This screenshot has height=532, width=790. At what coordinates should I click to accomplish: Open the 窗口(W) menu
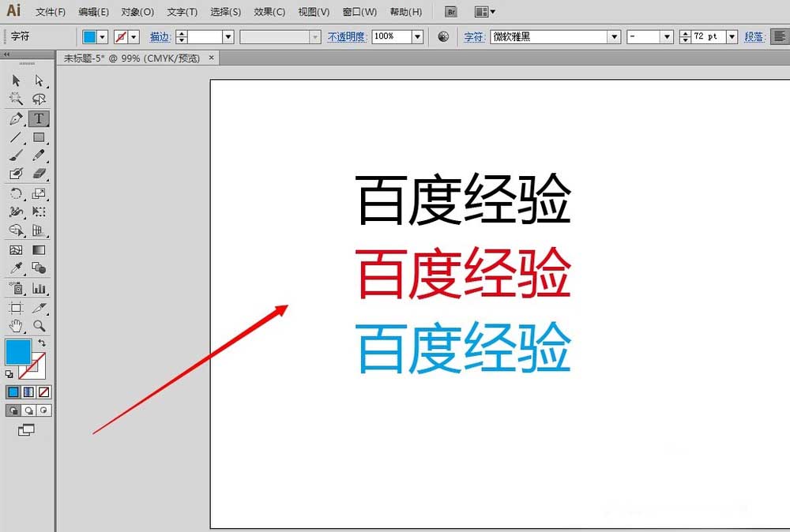(x=359, y=12)
